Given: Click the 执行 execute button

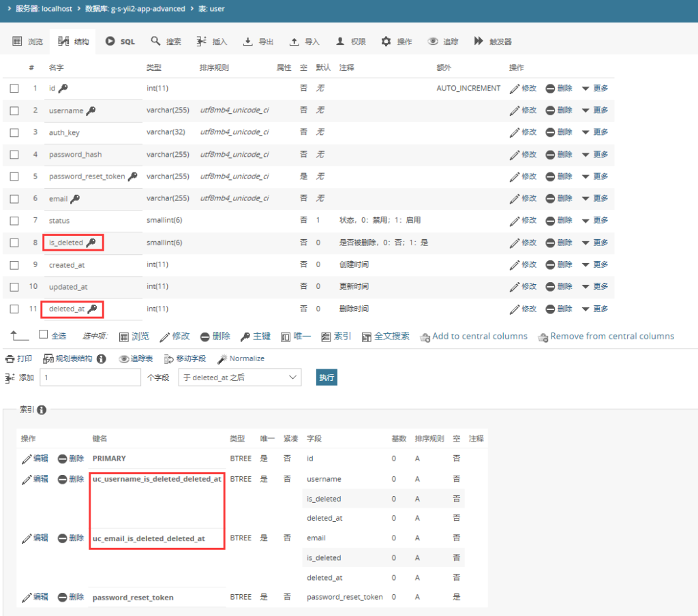Looking at the screenshot, I should [327, 378].
